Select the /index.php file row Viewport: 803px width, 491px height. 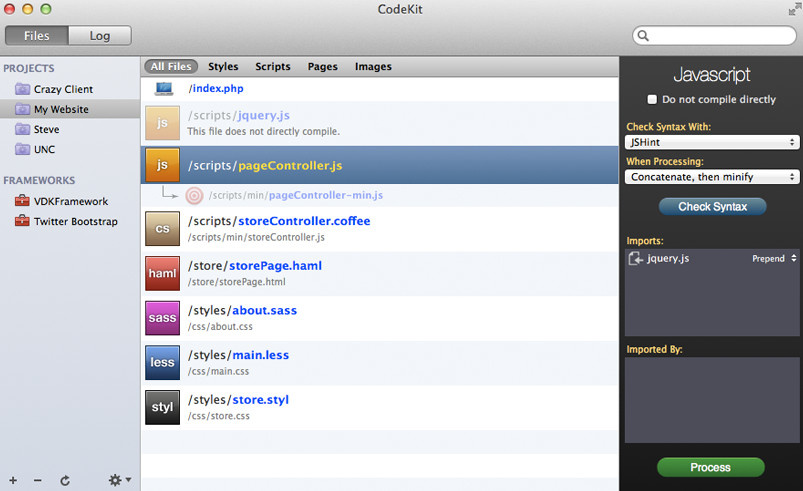pyautogui.click(x=379, y=89)
